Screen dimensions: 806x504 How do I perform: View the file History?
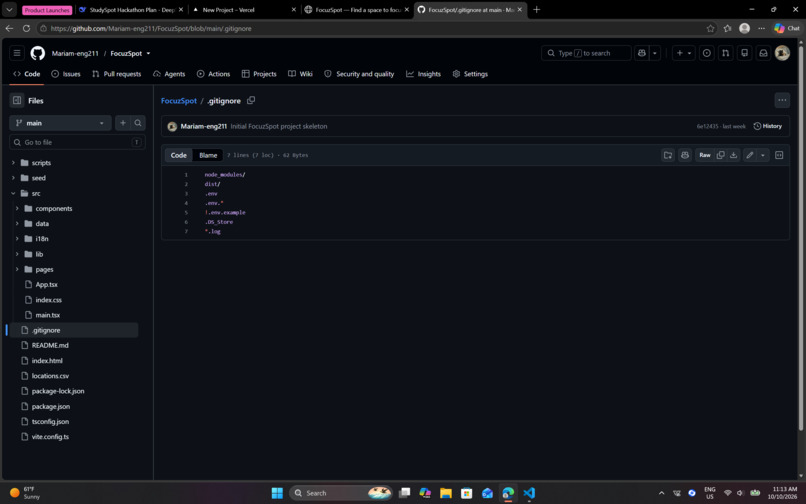pos(767,126)
